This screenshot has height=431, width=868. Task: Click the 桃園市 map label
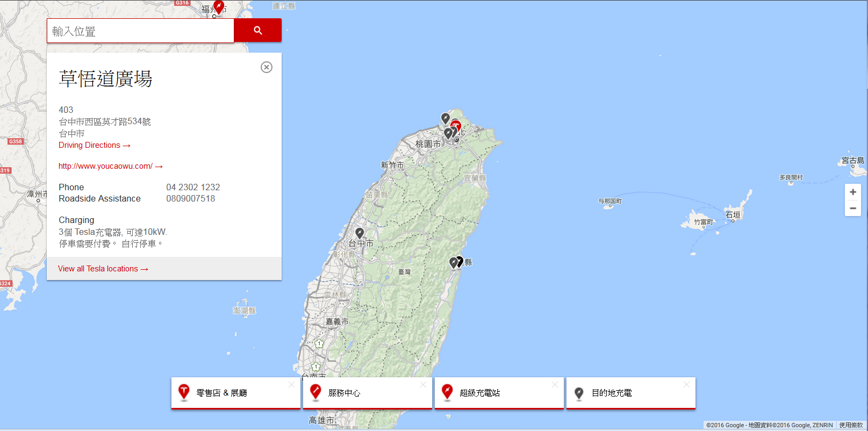428,144
